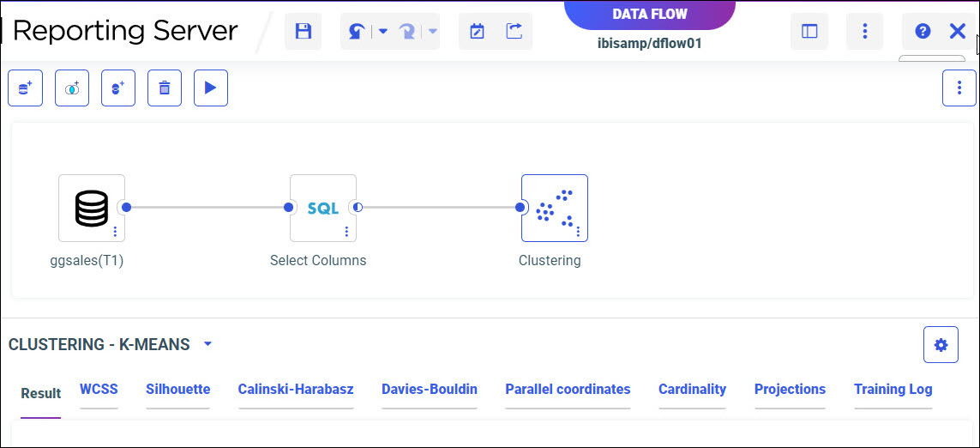Image resolution: width=980 pixels, height=448 pixels.
Task: Switch to the Silhouette tab
Action: pos(177,390)
